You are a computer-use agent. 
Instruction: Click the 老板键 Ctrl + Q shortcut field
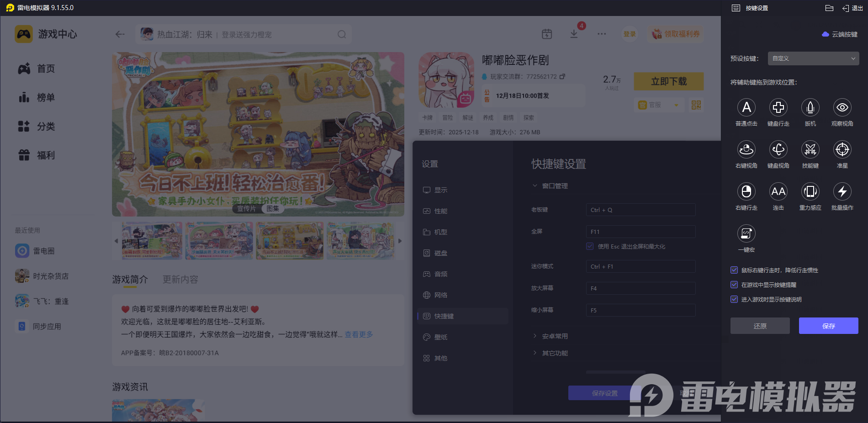640,210
